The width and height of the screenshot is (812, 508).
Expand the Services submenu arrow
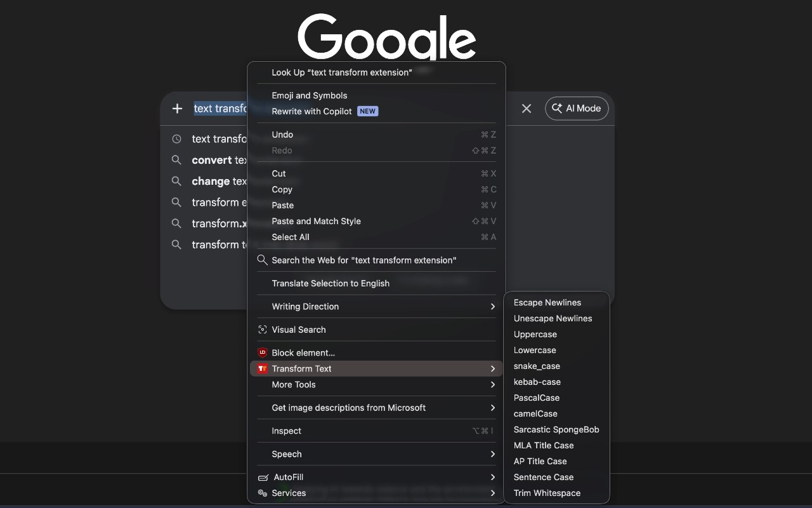point(493,493)
